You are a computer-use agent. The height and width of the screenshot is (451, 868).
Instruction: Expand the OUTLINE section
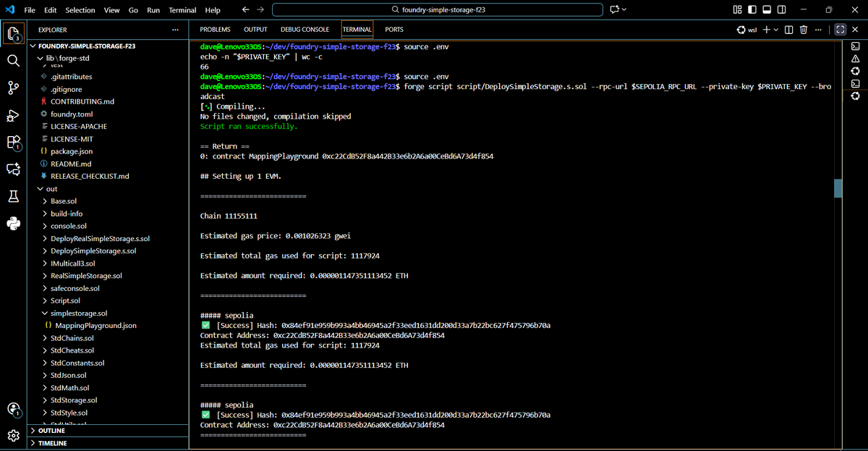109,430
